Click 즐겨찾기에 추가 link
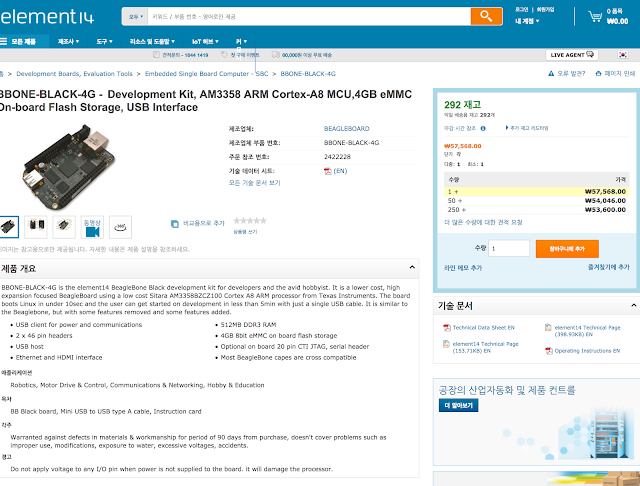640x486 pixels. [x=608, y=267]
